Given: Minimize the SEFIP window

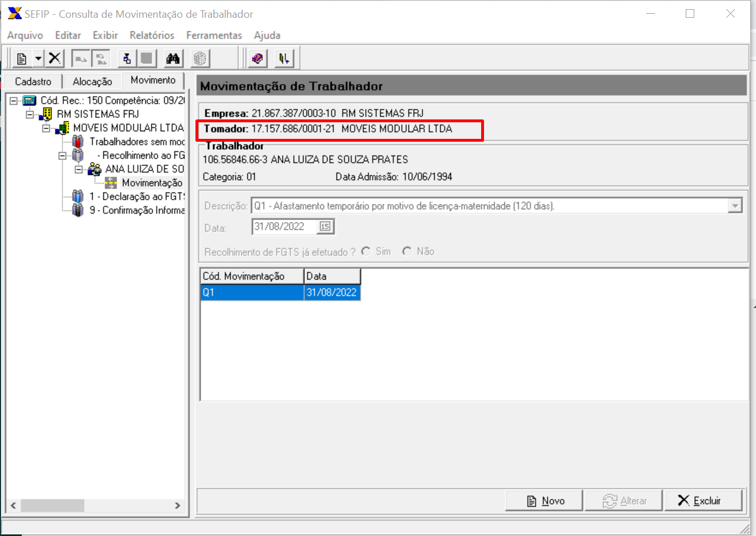Looking at the screenshot, I should [650, 14].
